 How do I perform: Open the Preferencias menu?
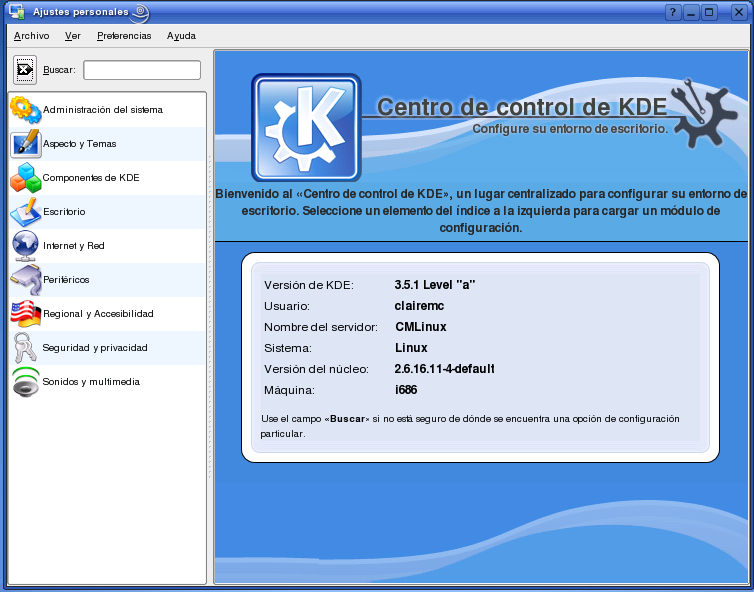(124, 36)
